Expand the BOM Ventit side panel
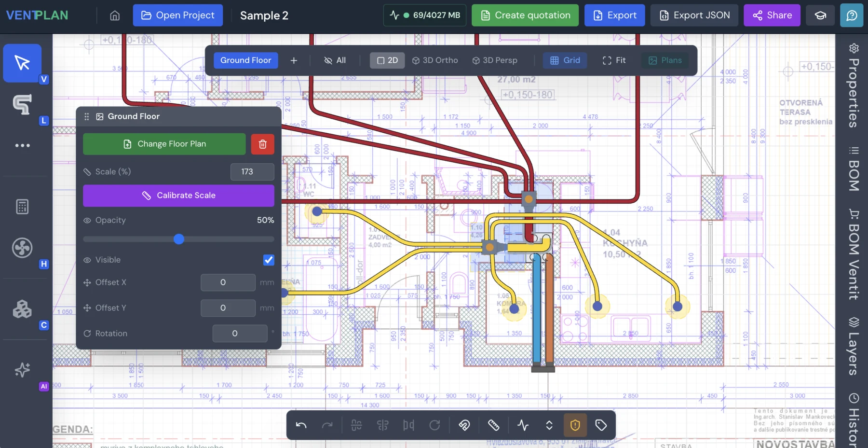Image resolution: width=868 pixels, height=448 pixels. [854, 254]
